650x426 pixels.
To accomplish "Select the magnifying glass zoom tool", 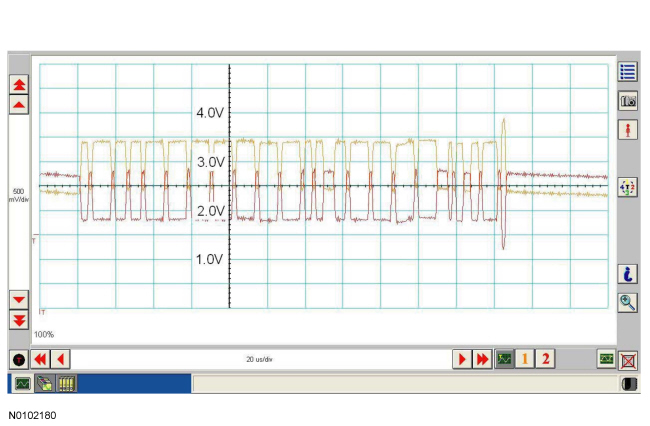I will 628,302.
